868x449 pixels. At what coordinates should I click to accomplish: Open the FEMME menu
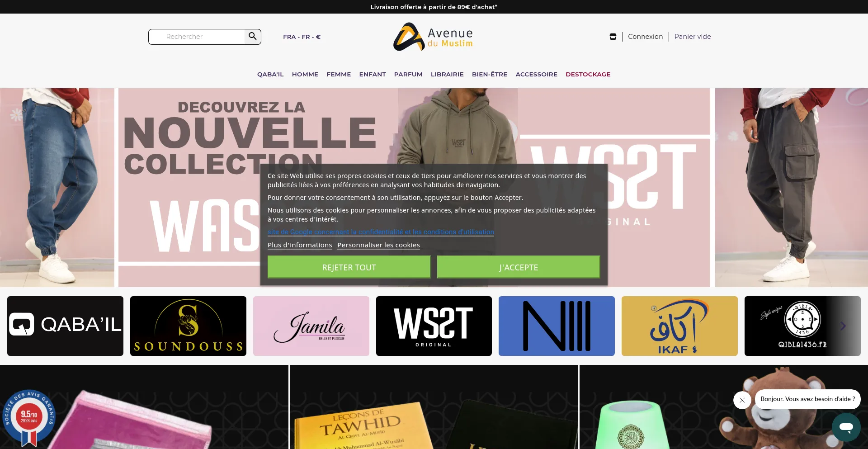pyautogui.click(x=339, y=75)
